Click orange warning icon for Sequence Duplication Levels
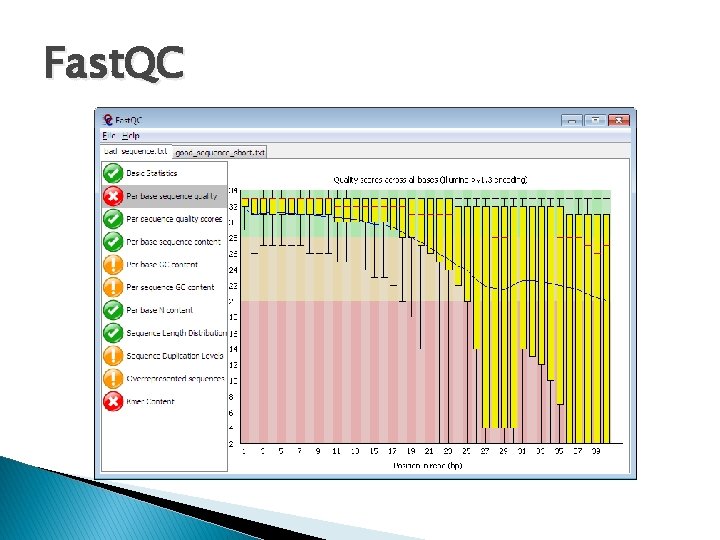The width and height of the screenshot is (720, 540). pos(112,356)
